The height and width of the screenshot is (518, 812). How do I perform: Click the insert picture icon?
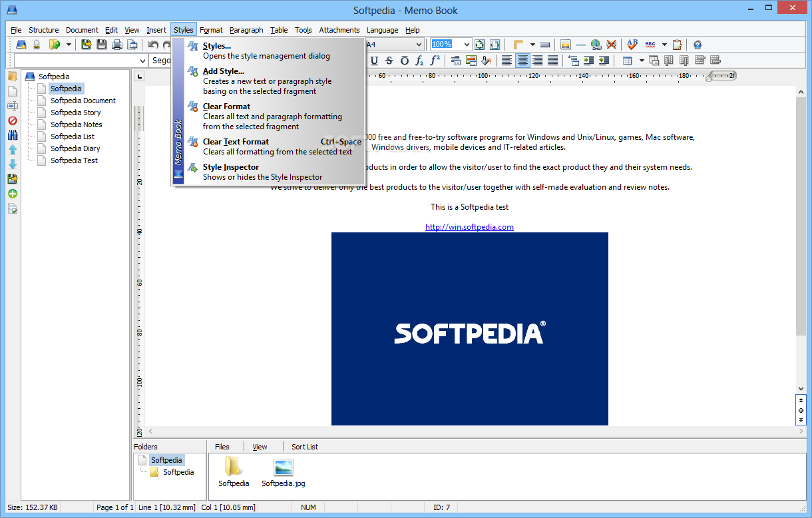[566, 45]
